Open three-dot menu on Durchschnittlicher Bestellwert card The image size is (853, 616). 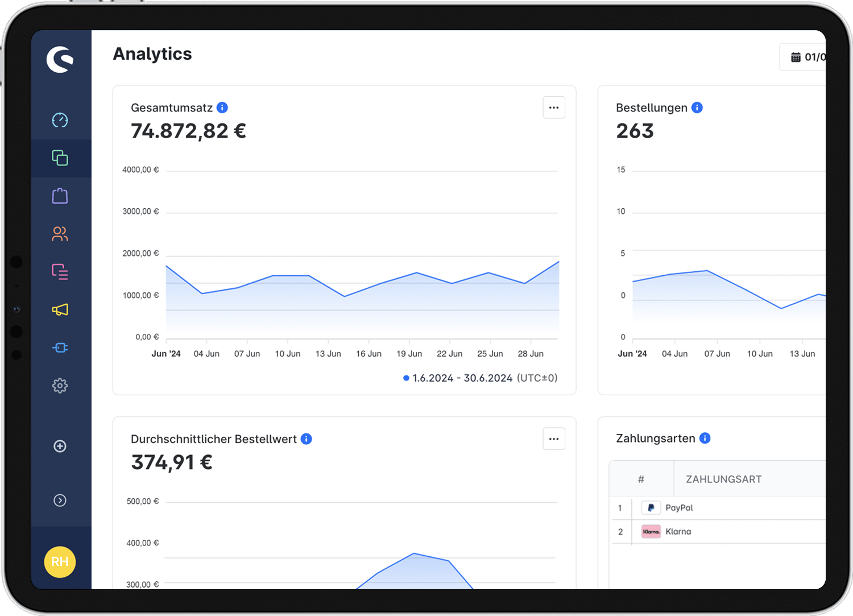pos(554,439)
